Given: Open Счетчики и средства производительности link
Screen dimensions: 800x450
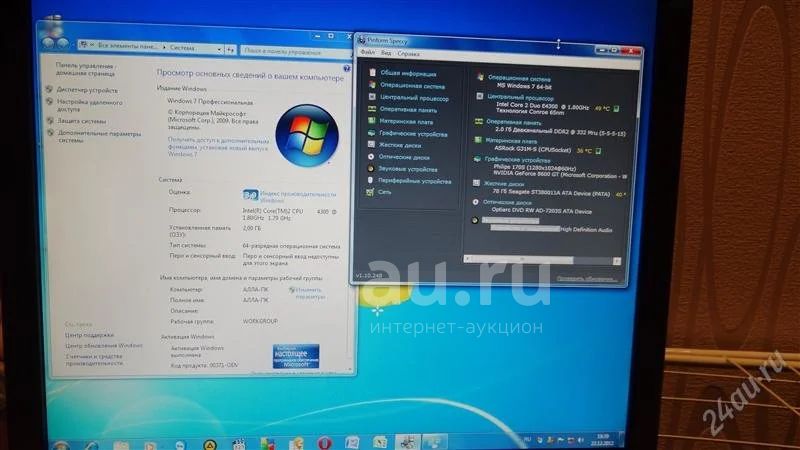Looking at the screenshot, I should coord(94,360).
